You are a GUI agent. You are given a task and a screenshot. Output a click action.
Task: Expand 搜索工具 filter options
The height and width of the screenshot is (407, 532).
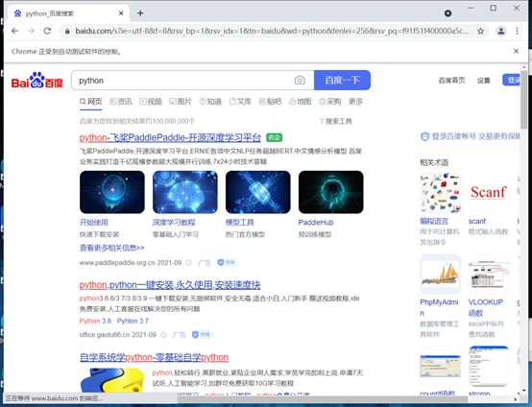335,121
